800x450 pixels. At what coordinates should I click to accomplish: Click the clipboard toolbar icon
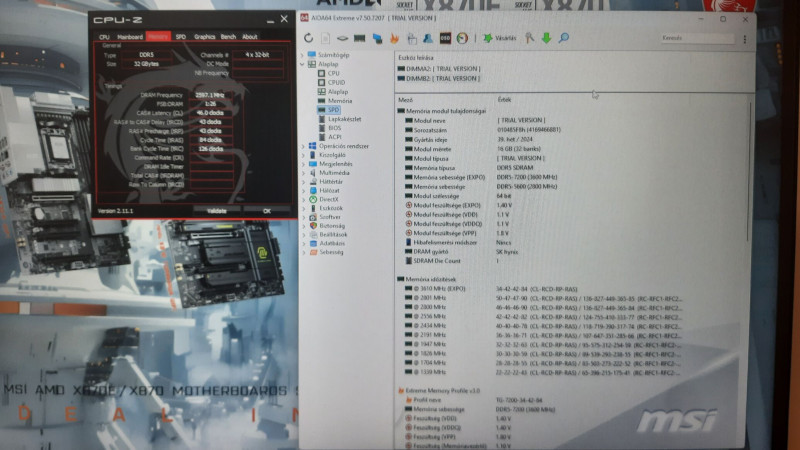412,38
